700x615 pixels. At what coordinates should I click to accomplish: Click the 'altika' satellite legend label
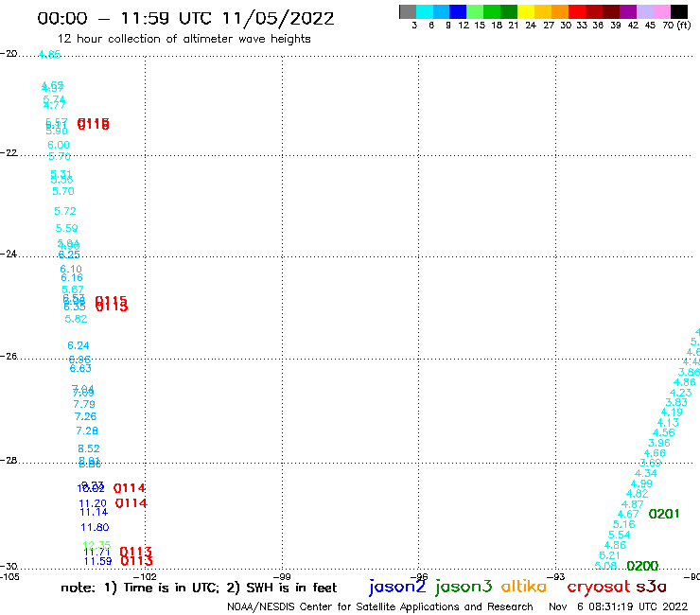524,586
